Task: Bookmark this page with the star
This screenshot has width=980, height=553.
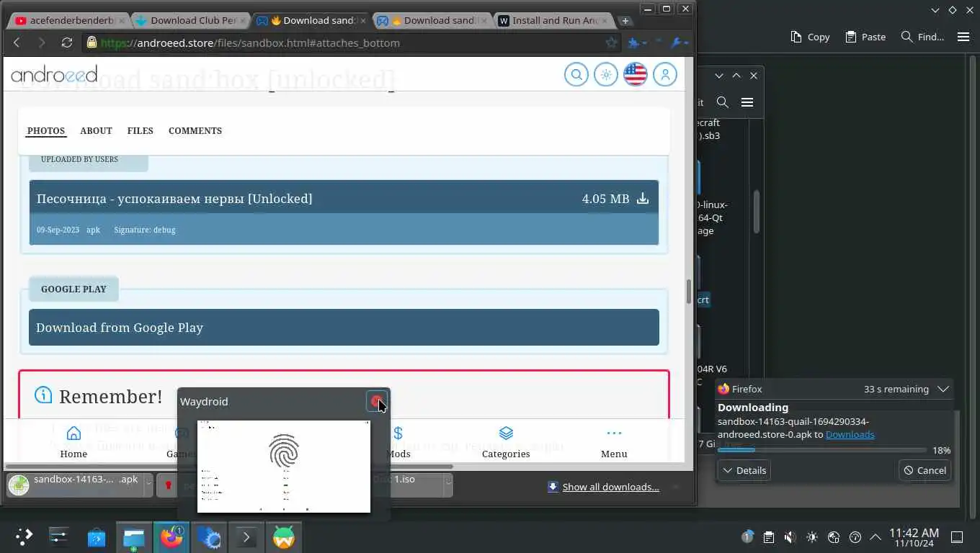Action: tap(611, 42)
